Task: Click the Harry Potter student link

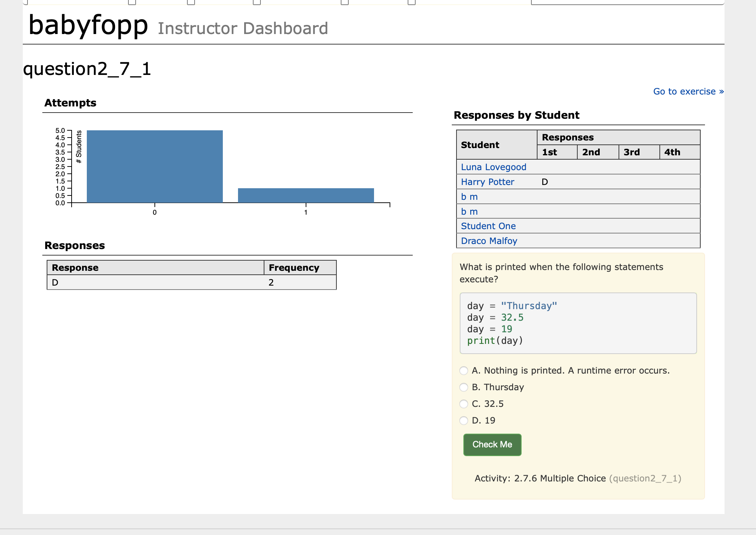Action: pyautogui.click(x=487, y=182)
